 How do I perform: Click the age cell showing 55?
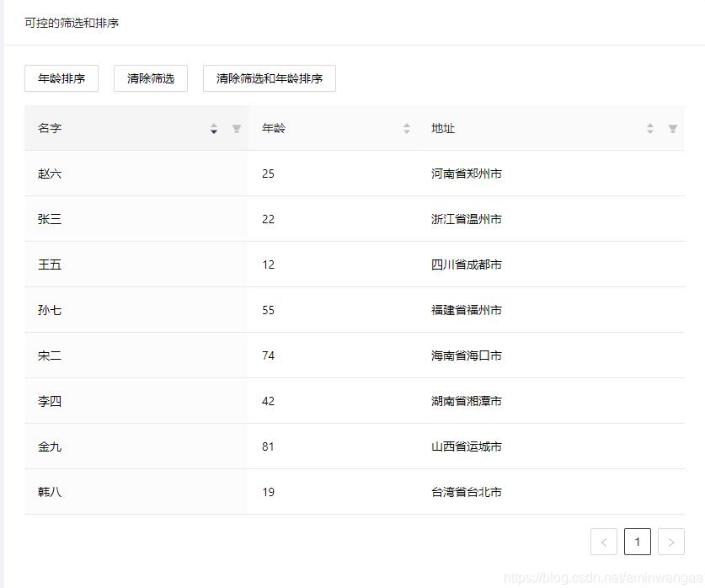[x=268, y=311]
